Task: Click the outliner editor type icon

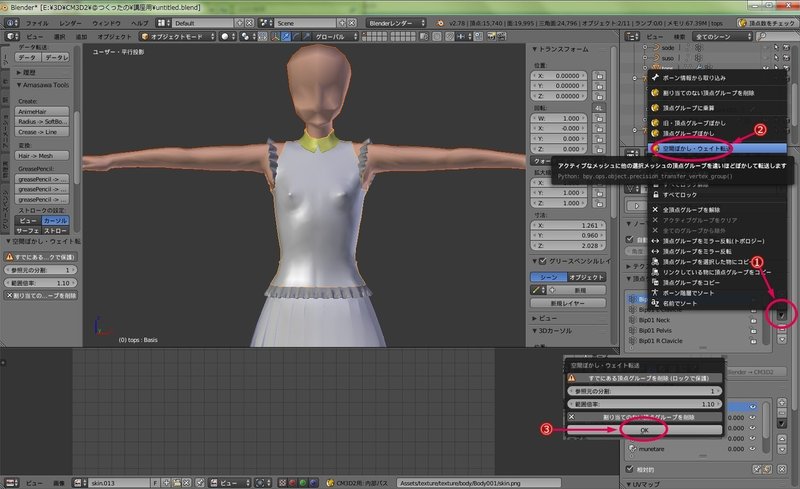Action: 632,37
